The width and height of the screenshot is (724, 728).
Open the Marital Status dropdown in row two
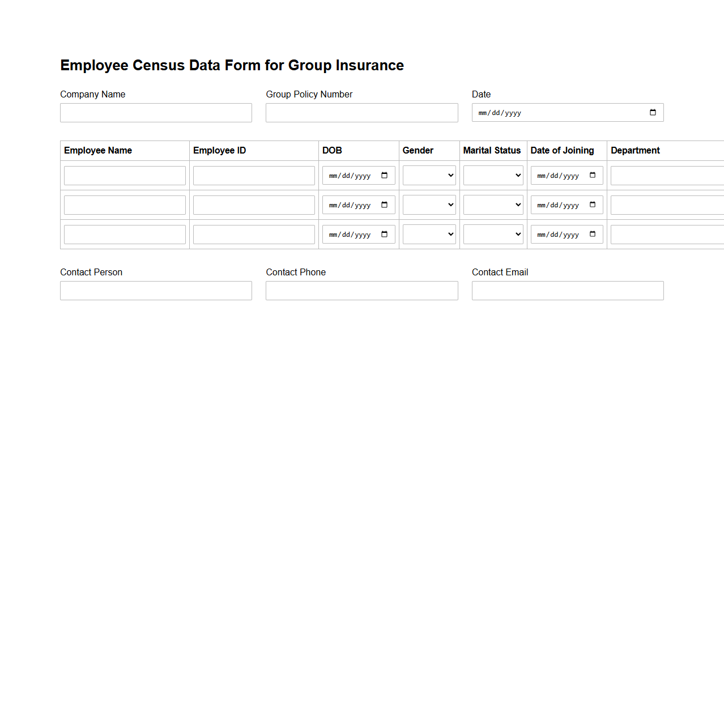[492, 205]
